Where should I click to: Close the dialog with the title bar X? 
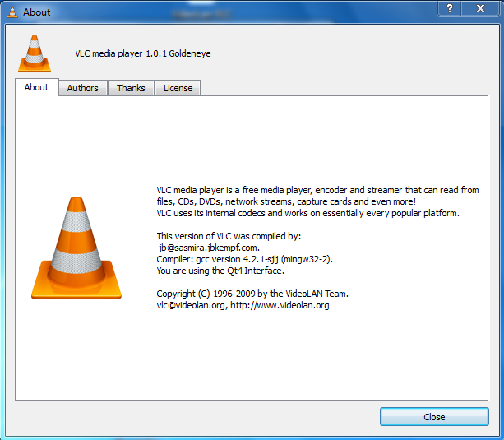click(x=480, y=8)
